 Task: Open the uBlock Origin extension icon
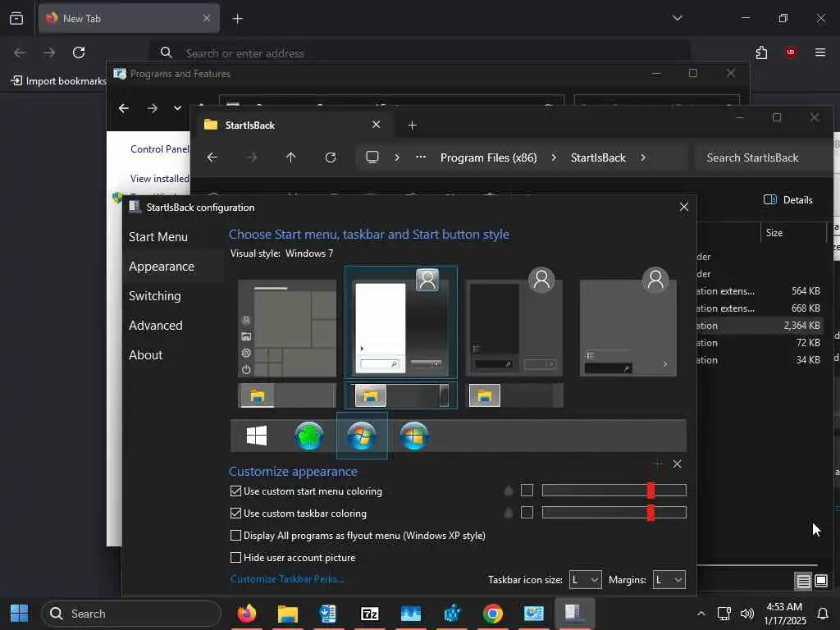coord(790,52)
